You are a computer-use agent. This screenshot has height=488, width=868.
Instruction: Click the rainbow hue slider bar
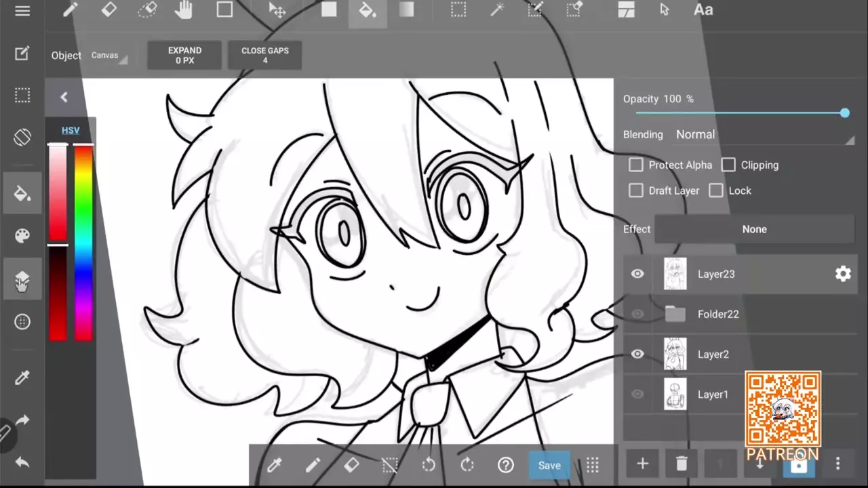point(83,241)
